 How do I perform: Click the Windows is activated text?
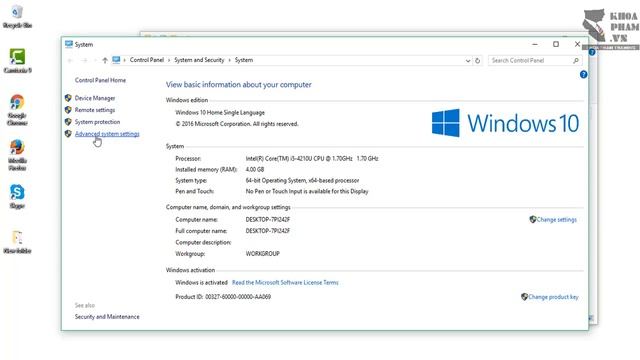point(201,282)
